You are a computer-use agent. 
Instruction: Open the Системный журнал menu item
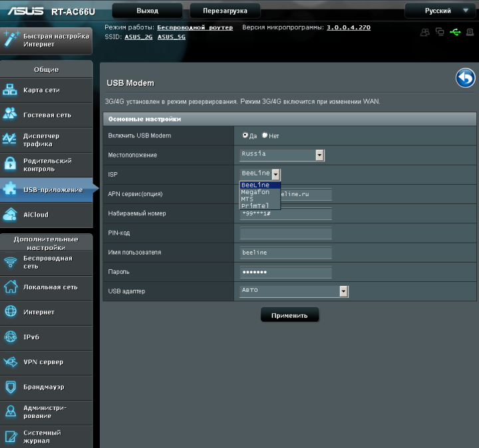pos(46,437)
